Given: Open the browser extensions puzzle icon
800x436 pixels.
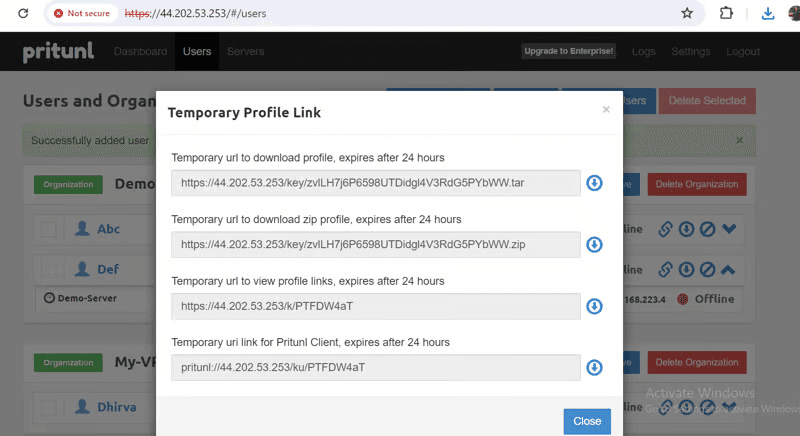Looking at the screenshot, I should (x=726, y=14).
